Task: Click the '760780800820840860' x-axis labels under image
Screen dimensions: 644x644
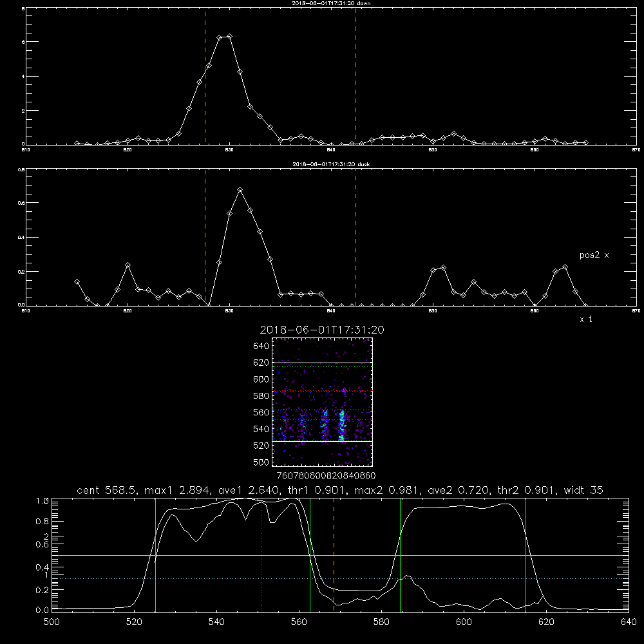Action: [x=326, y=475]
